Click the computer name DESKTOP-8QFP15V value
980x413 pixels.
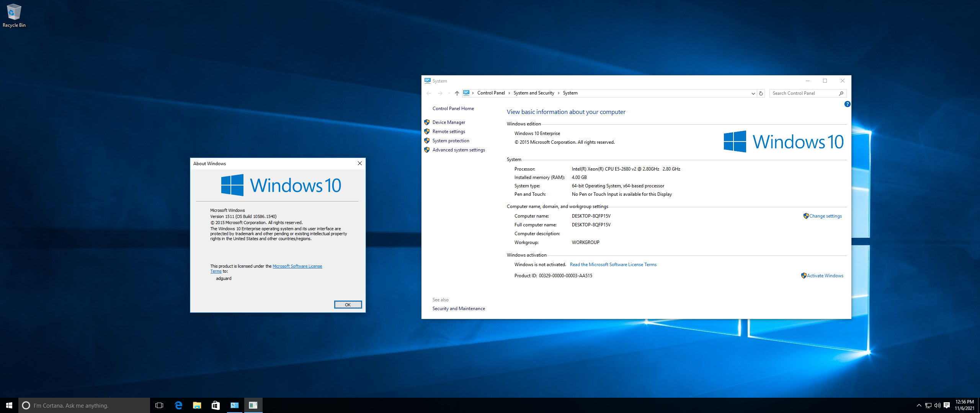point(591,216)
